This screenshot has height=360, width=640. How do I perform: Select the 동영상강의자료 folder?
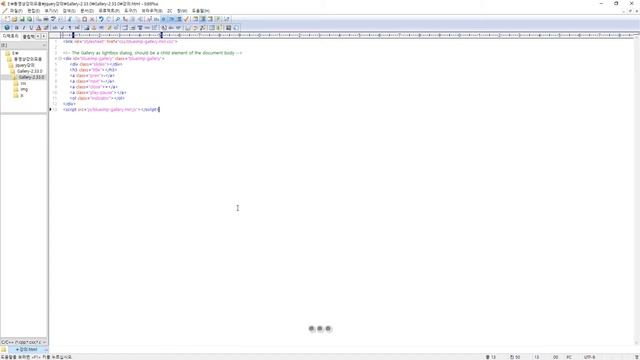24,59
